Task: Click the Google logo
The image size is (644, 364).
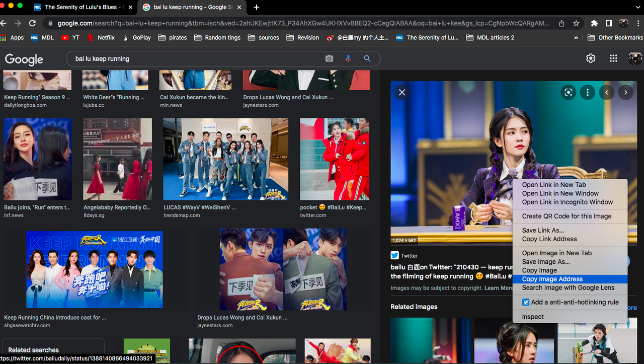Action: click(x=24, y=59)
